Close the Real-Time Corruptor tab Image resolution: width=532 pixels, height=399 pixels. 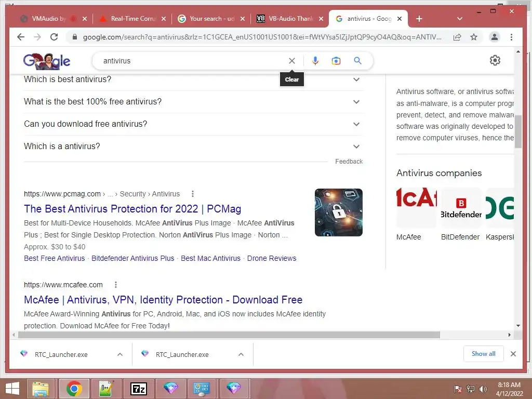tap(164, 19)
